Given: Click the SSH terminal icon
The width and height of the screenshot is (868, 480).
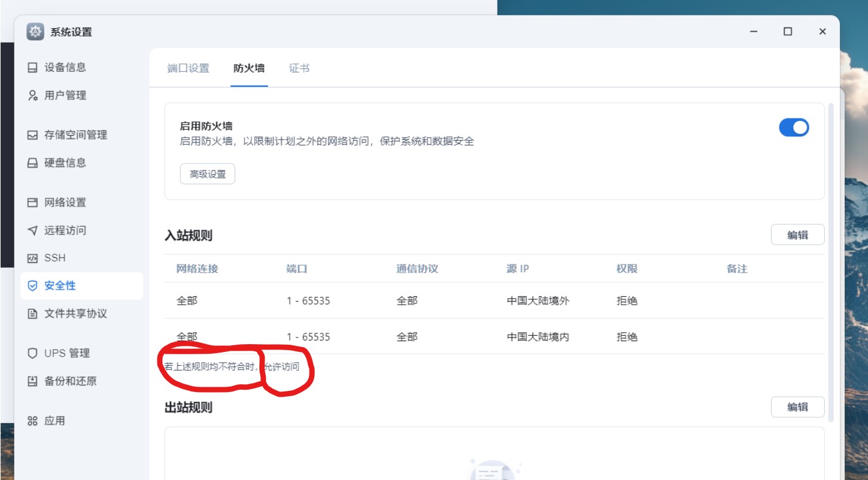Looking at the screenshot, I should point(32,258).
